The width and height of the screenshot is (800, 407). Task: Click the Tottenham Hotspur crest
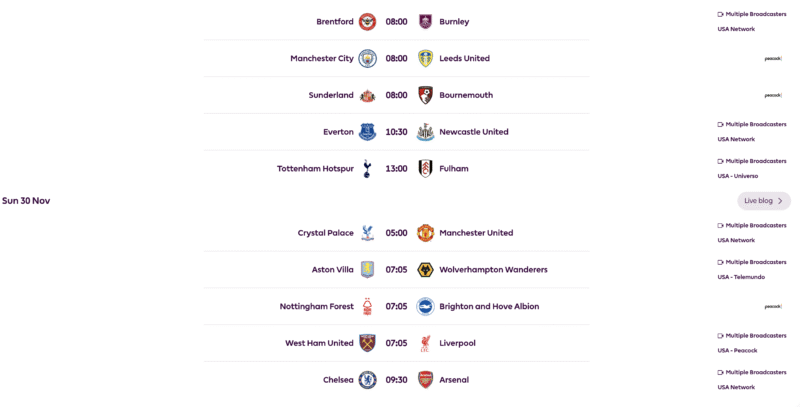[368, 169]
